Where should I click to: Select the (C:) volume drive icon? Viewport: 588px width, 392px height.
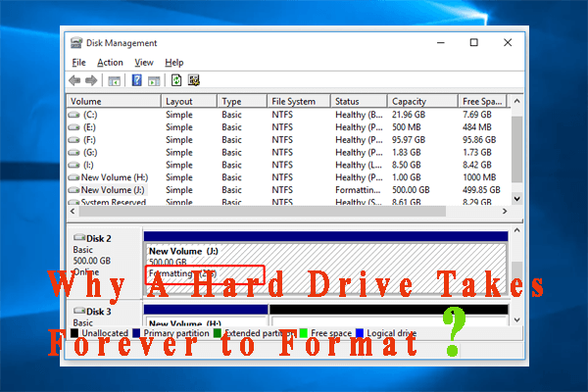73,115
